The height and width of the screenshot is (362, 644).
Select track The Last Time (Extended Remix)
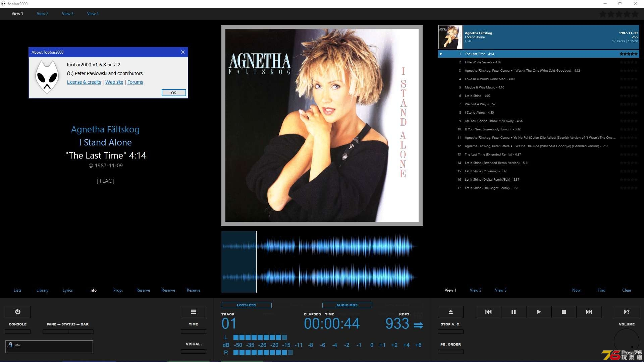pos(539,154)
